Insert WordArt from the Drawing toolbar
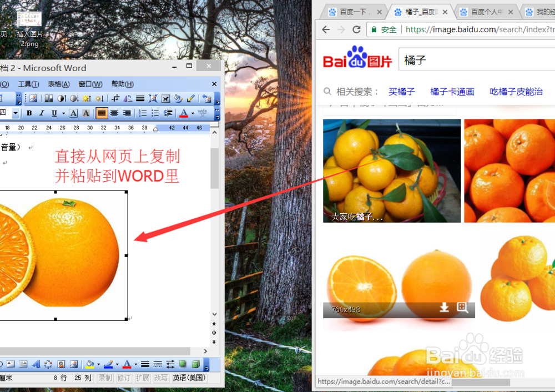This screenshot has width=555, height=392. tap(34, 364)
